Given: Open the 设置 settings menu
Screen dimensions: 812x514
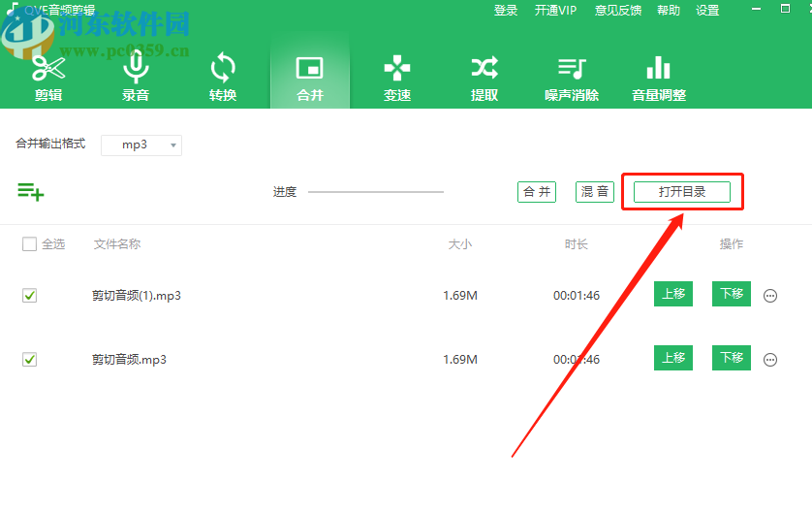Looking at the screenshot, I should click(x=707, y=11).
